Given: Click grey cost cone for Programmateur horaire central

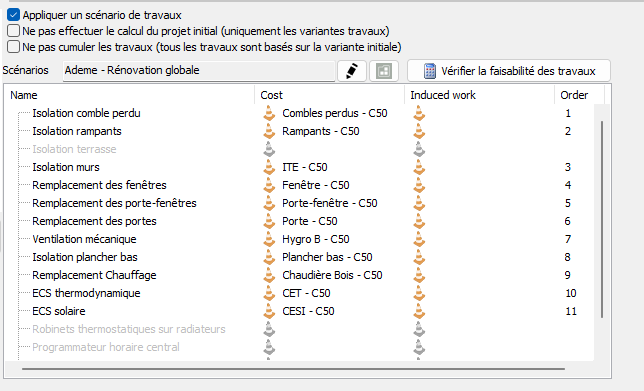Looking at the screenshot, I should tap(269, 347).
